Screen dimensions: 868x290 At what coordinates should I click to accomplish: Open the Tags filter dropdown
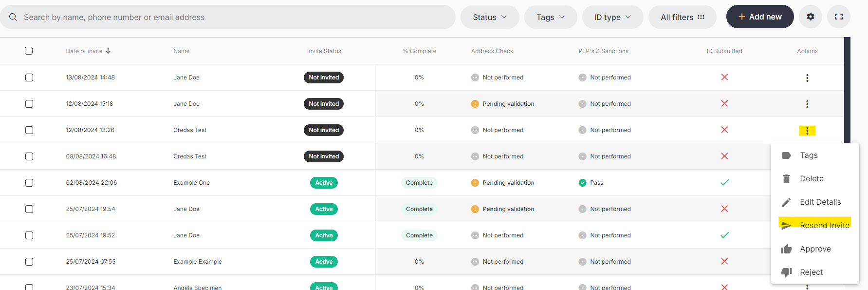click(551, 17)
